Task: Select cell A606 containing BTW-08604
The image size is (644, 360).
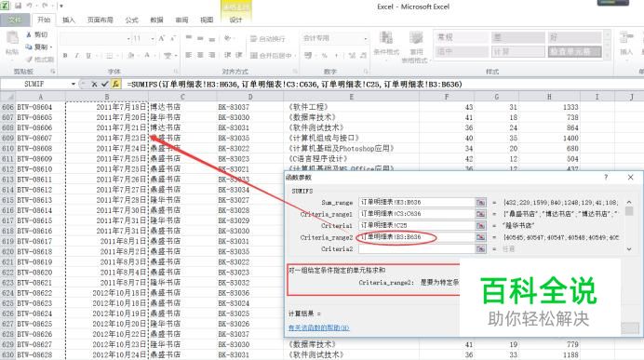Action: click(40, 107)
